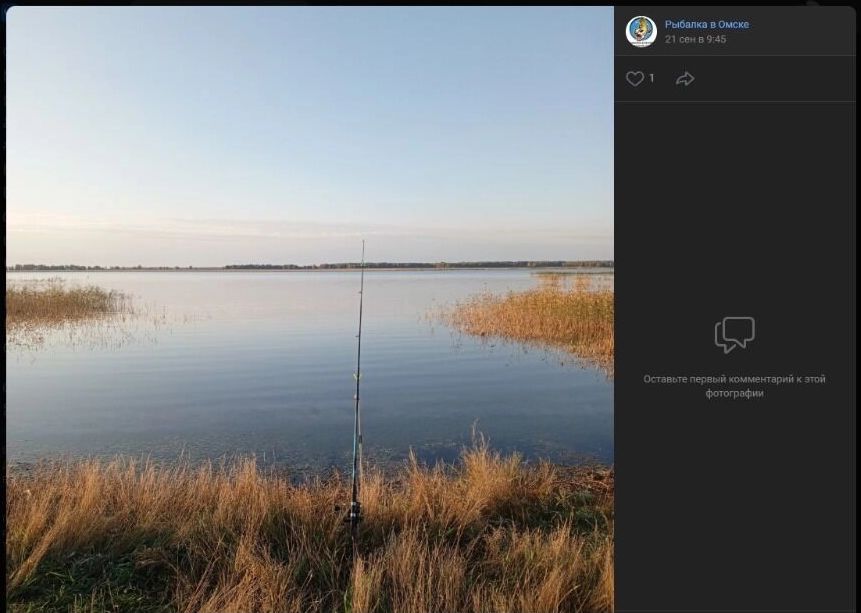View who liked via the like count 1
This screenshot has width=861, height=613.
(652, 78)
